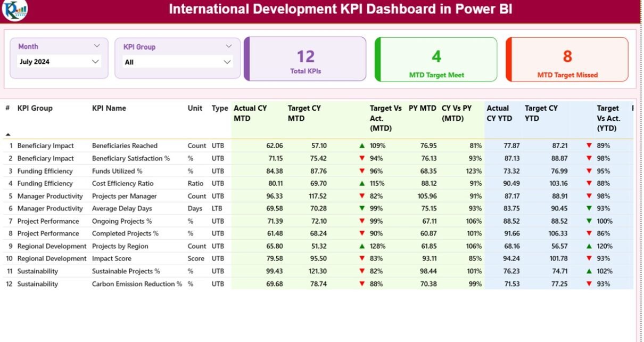This screenshot has height=342, width=644.
Task: Click red down arrow for Carbon Emission Reduction YTD
Action: pos(589,284)
